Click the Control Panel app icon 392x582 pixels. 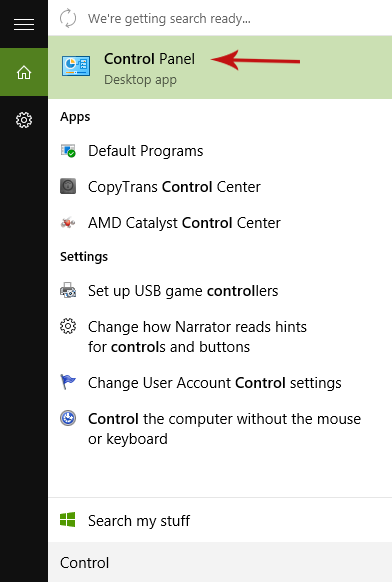click(x=76, y=66)
